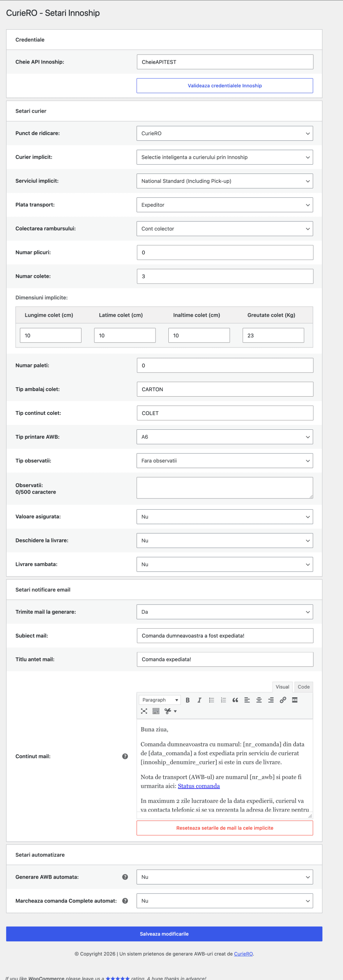Open Tip printare AWB dropdown
The image size is (343, 980).
coord(225,437)
